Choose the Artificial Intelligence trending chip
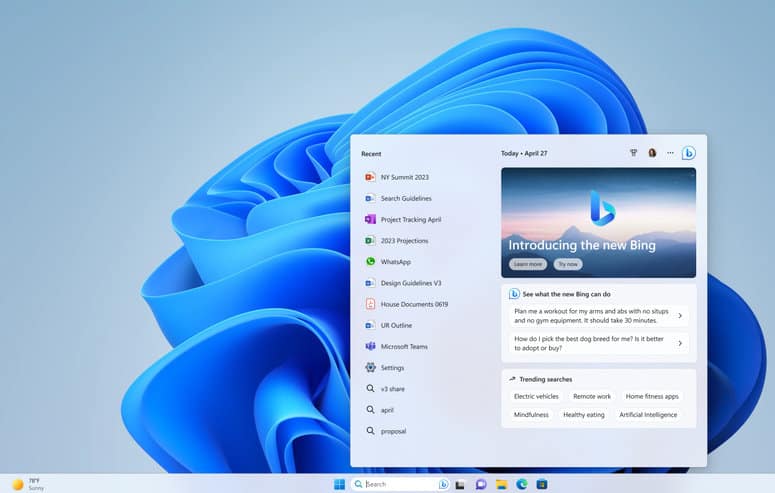 648,414
